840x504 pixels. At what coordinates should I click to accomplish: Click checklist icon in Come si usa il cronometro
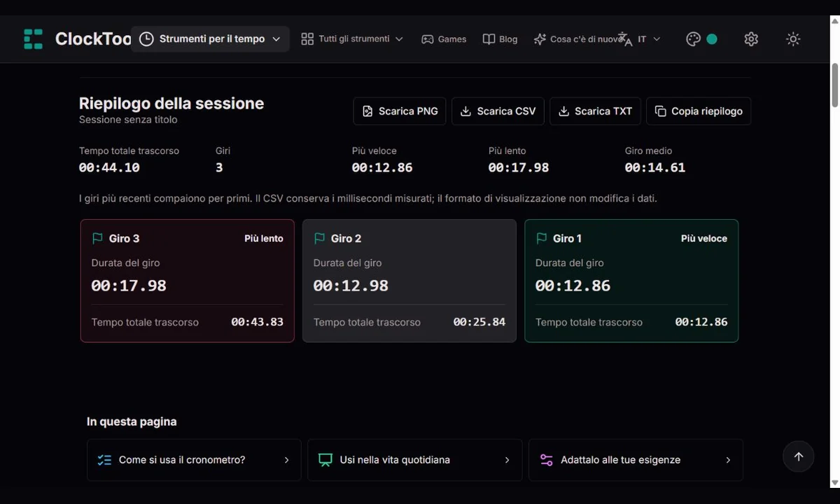[104, 460]
